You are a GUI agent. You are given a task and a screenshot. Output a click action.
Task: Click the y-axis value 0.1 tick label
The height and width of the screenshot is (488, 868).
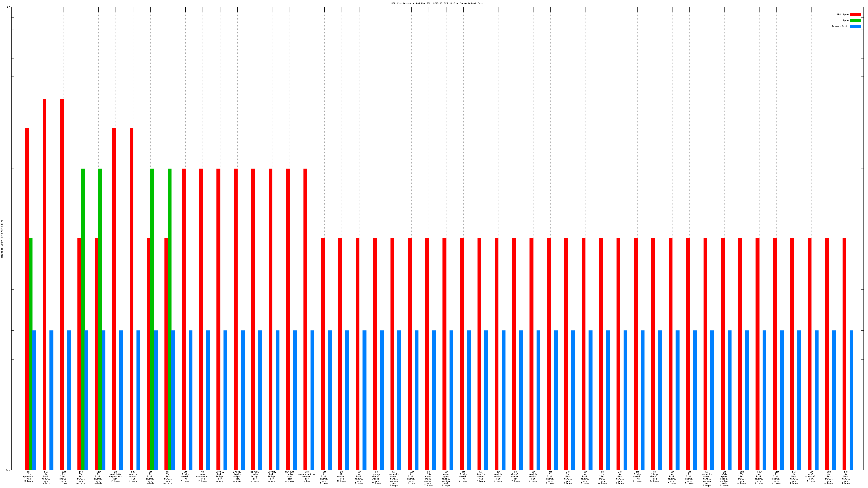[x=8, y=469]
